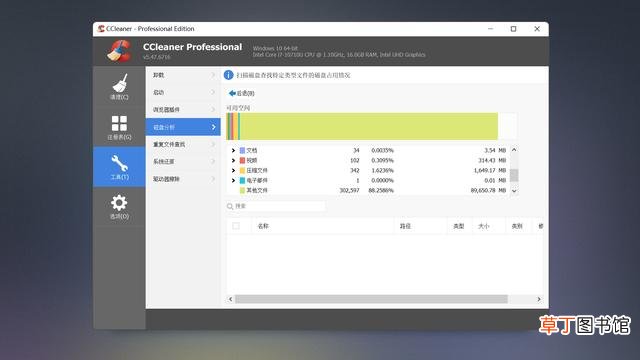Click the blue Documents (文档) color swatch

pos(242,150)
